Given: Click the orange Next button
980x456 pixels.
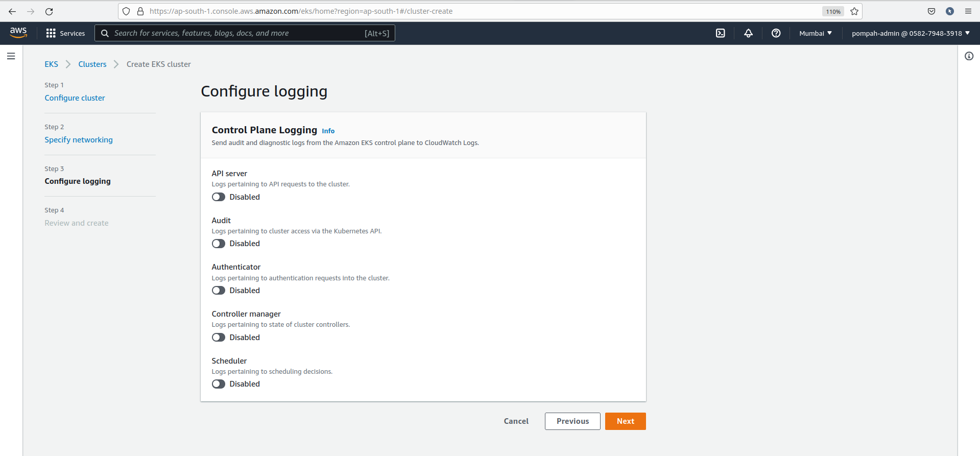Looking at the screenshot, I should click(x=625, y=421).
